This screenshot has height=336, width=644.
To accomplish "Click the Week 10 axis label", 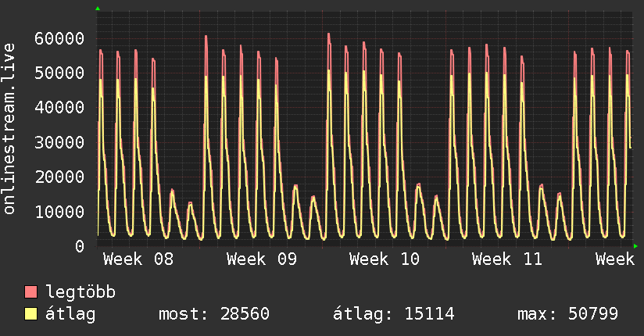I will 384,259.
